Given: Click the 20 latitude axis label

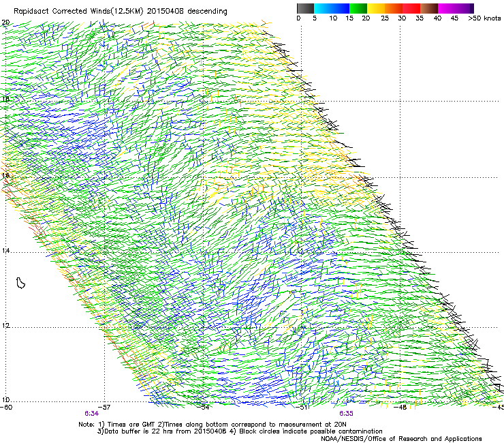Looking at the screenshot, I should [5, 22].
